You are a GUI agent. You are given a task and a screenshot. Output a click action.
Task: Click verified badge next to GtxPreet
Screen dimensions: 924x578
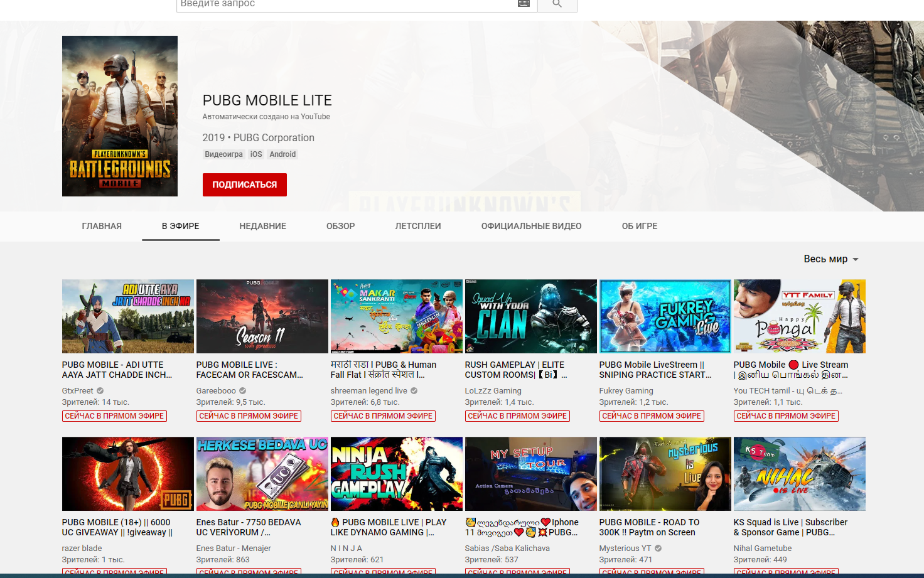100,390
